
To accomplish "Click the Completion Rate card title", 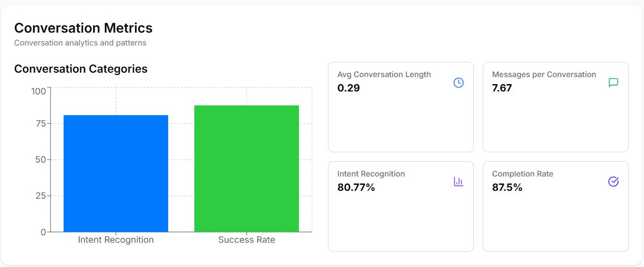I will 522,174.
